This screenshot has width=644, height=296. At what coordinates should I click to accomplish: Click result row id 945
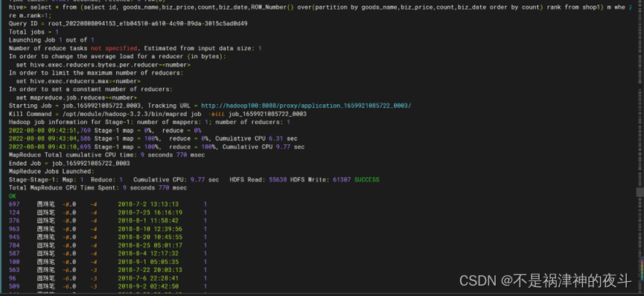click(x=14, y=237)
